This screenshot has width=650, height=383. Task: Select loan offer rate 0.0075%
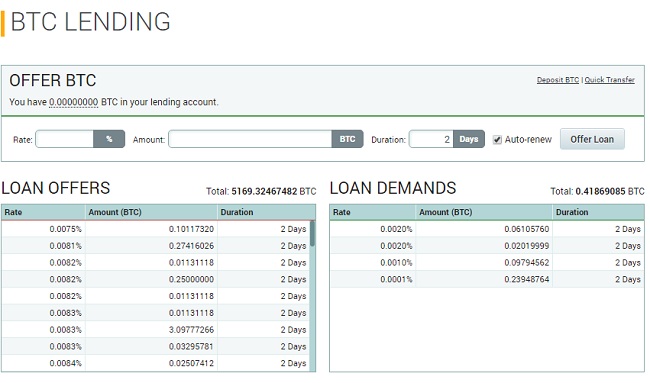65,229
